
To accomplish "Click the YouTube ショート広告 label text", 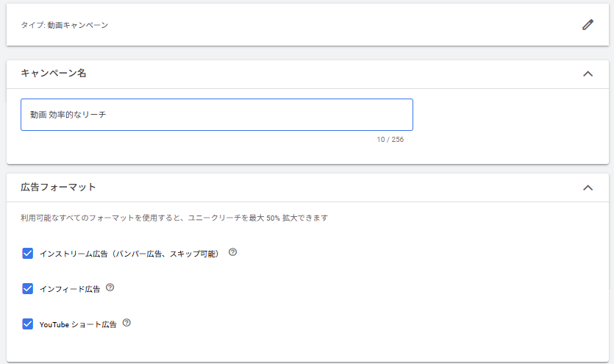I will 78,324.
